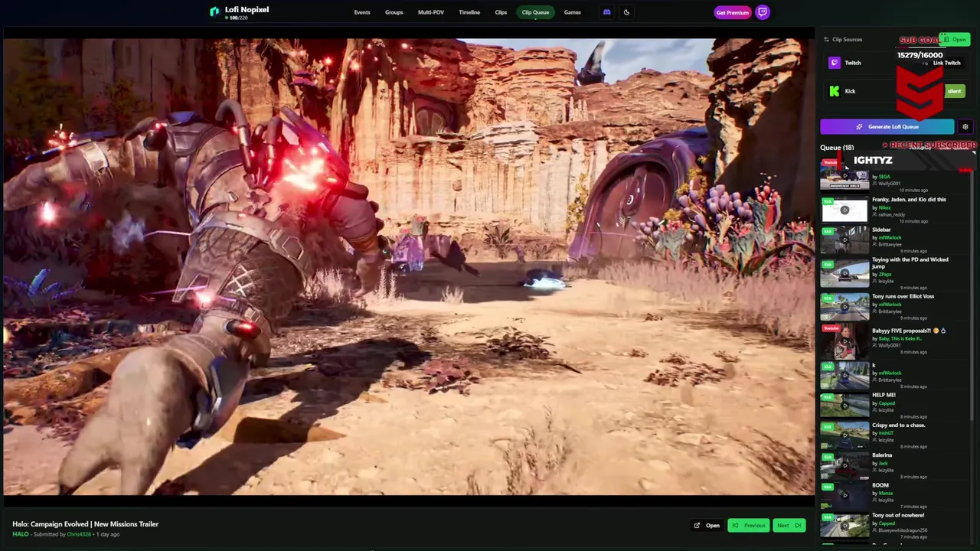Open the Clips tab
The width and height of the screenshot is (980, 551).
pyautogui.click(x=501, y=12)
